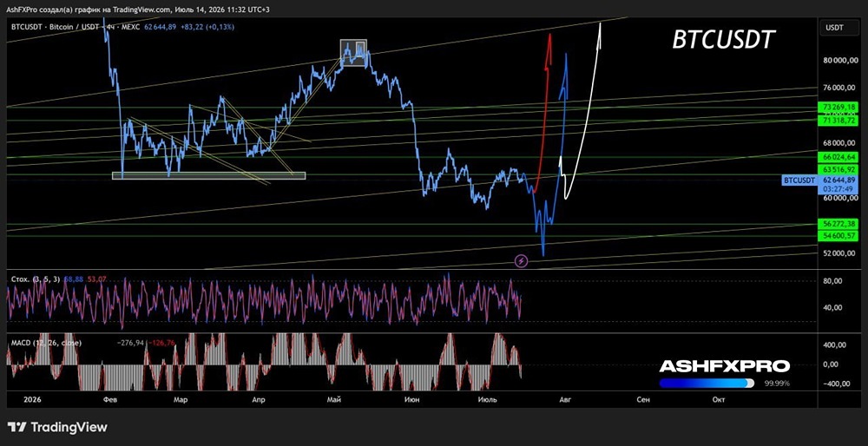Click the white upward projection arrow
Image resolution: width=868 pixels, height=446 pixels.
click(x=584, y=111)
